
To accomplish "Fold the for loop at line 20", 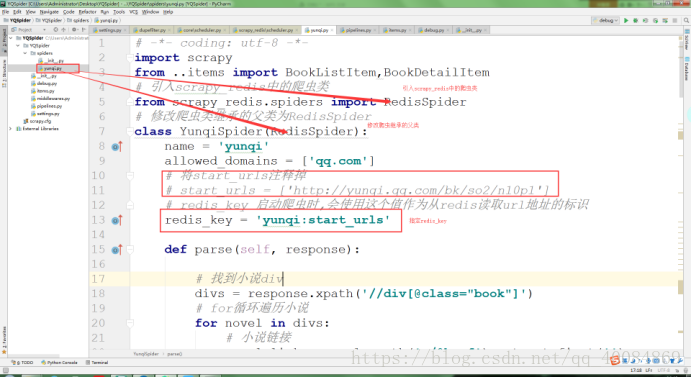I will [x=129, y=323].
